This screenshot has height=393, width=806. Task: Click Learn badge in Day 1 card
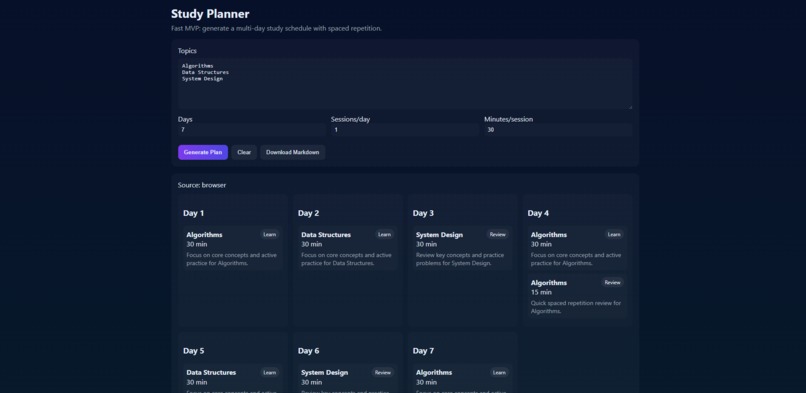[269, 234]
